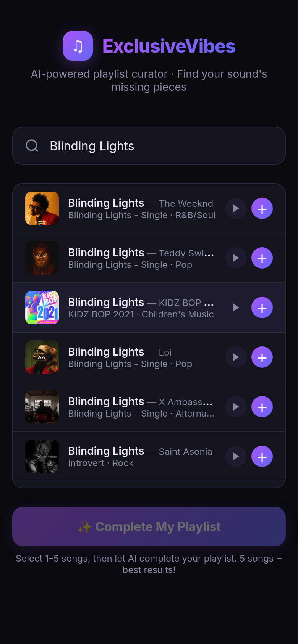Screen dimensions: 298x644
Task: Select the KIDZ BOP 2021 album artwork
Action: 42,308
